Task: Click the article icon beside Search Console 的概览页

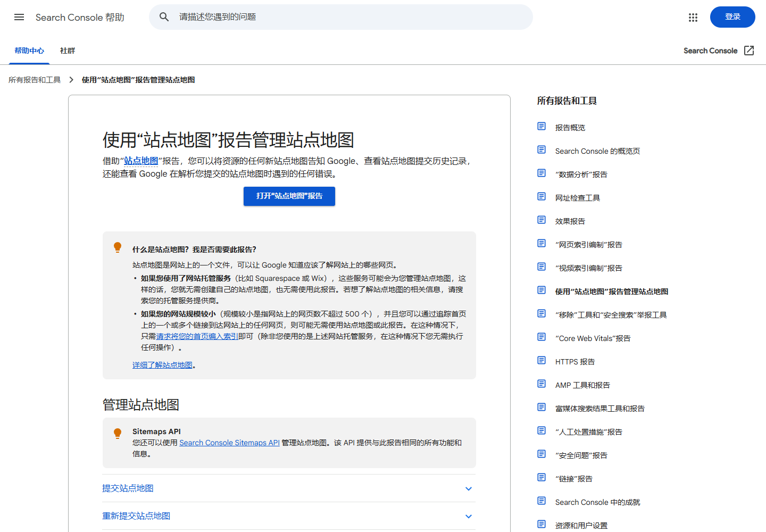Action: [x=542, y=149]
